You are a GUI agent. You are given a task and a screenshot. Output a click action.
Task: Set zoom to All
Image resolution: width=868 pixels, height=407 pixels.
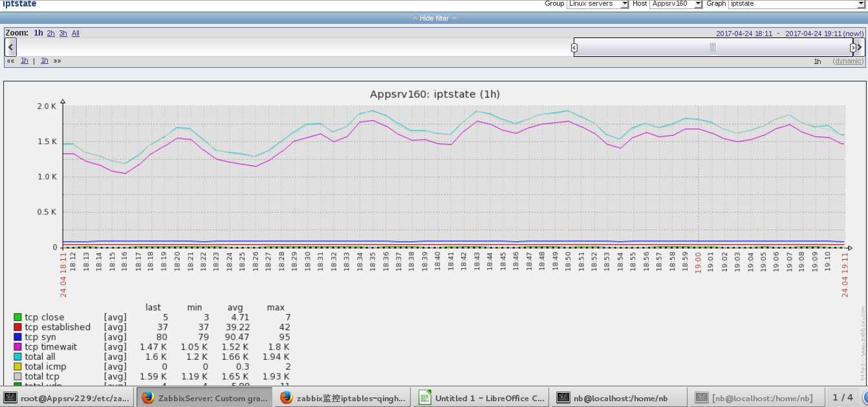pyautogui.click(x=76, y=33)
